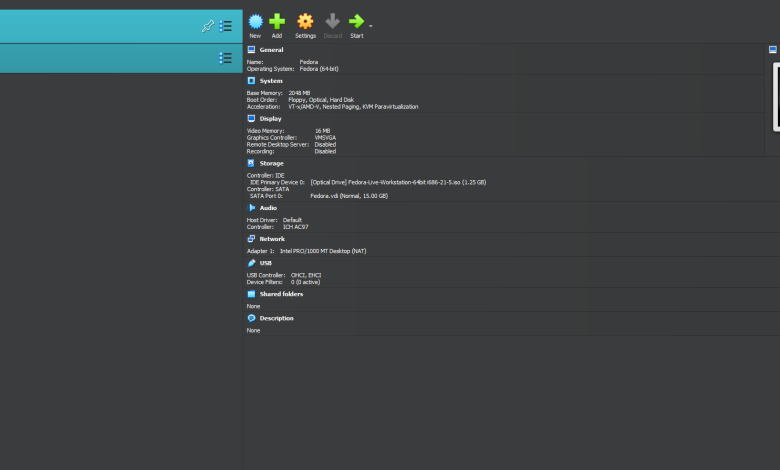The width and height of the screenshot is (780, 470).
Task: Click the Description section bubble icon
Action: pos(251,318)
